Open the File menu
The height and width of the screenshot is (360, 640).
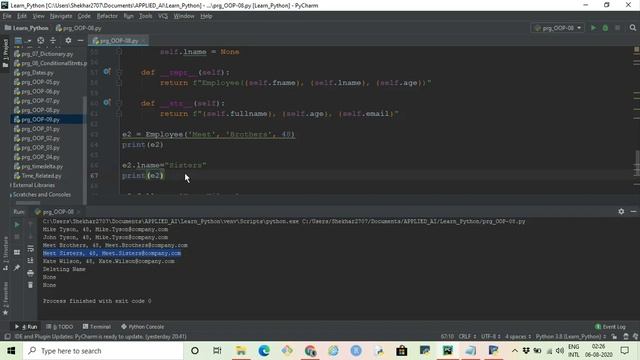pos(7,16)
